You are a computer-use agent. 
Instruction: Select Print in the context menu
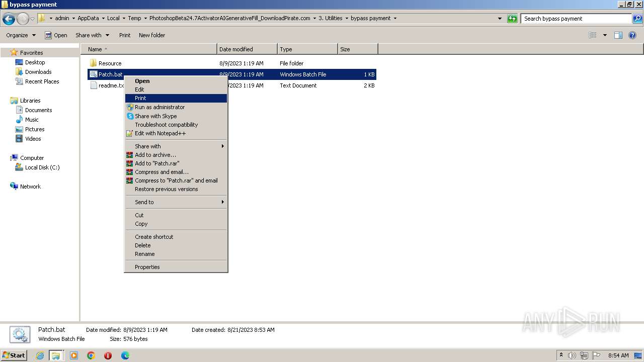click(176, 98)
